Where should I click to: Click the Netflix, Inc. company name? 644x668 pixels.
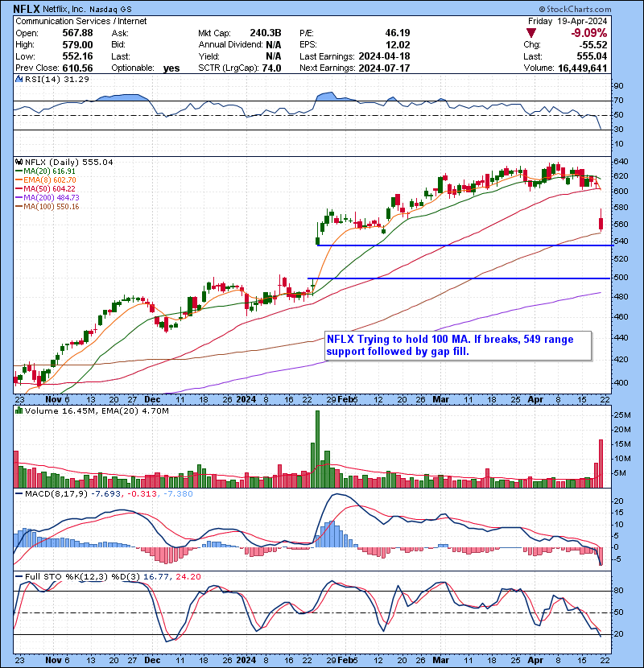click(x=64, y=9)
